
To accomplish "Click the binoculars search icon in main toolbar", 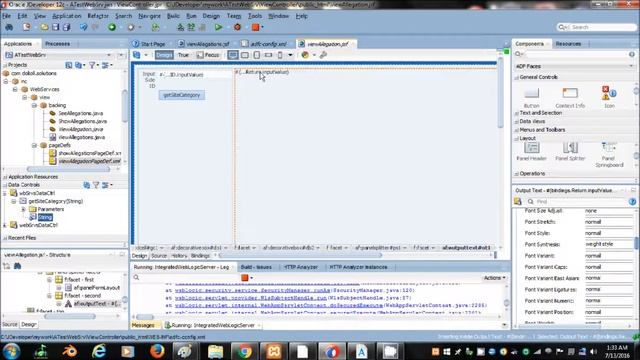I will point(9,27).
